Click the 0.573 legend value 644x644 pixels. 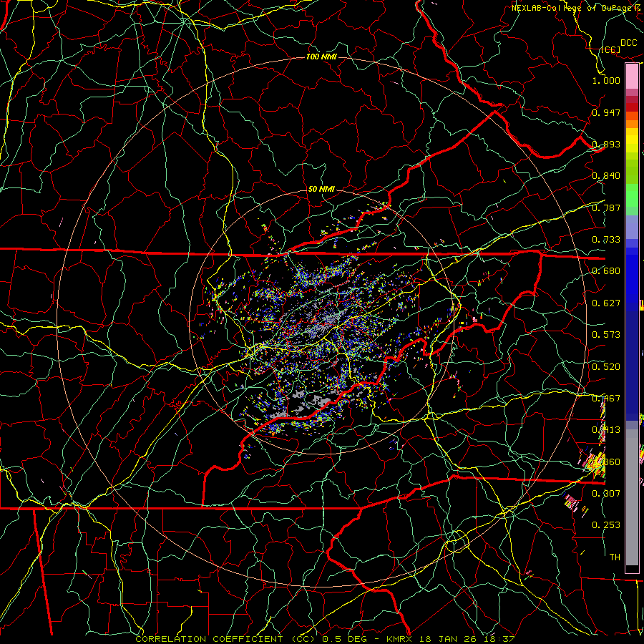[606, 334]
